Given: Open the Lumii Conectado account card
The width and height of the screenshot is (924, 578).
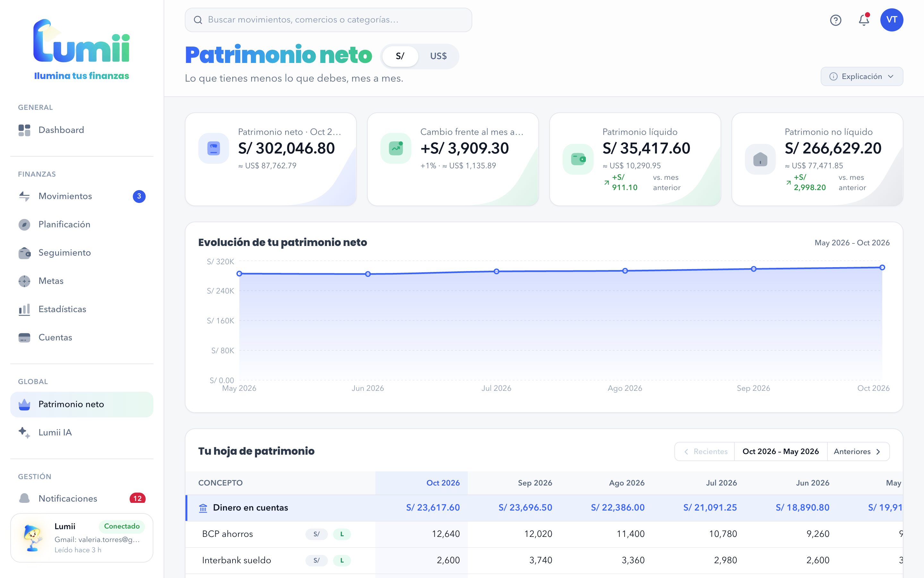Looking at the screenshot, I should tap(82, 538).
